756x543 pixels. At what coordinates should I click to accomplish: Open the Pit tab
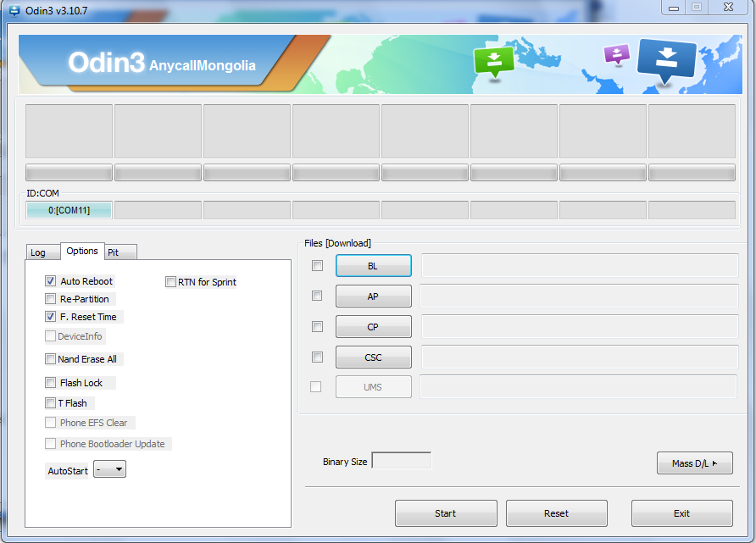[120, 252]
